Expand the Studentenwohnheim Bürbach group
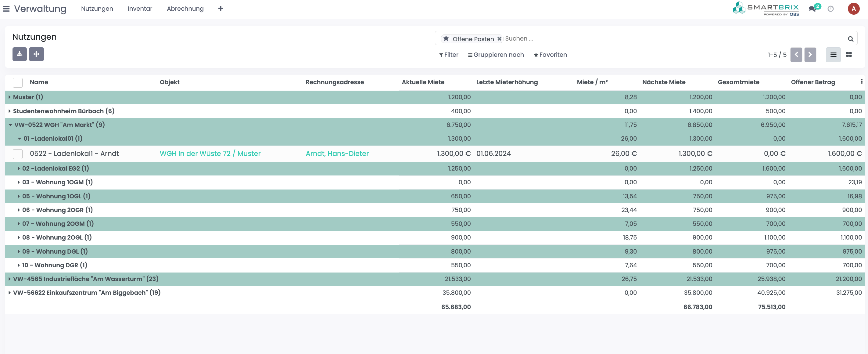This screenshot has width=868, height=354. click(10, 111)
